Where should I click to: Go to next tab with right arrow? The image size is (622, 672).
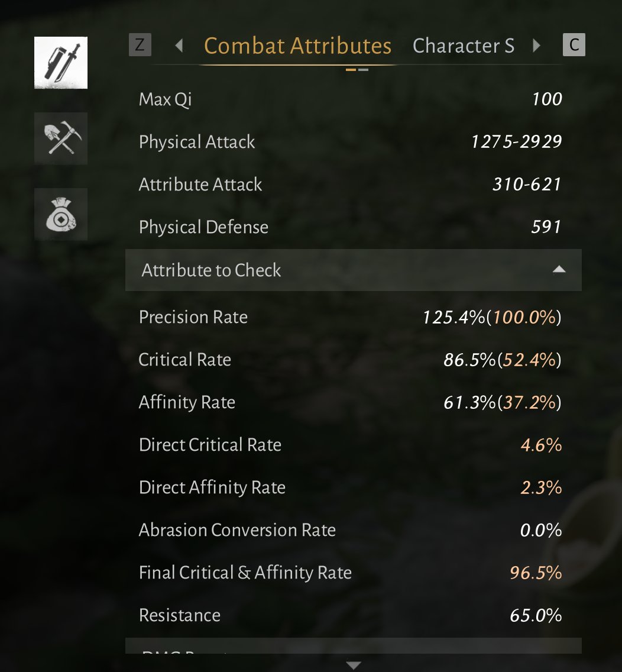tap(536, 45)
